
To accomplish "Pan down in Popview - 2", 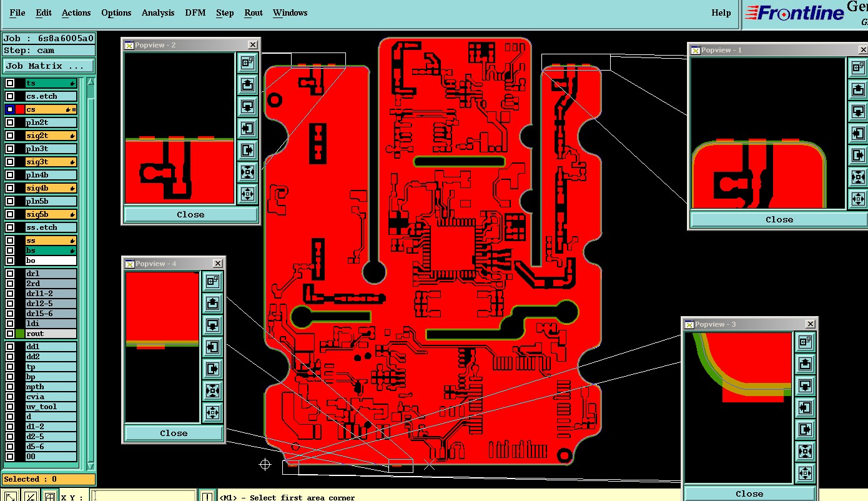I will (x=247, y=106).
